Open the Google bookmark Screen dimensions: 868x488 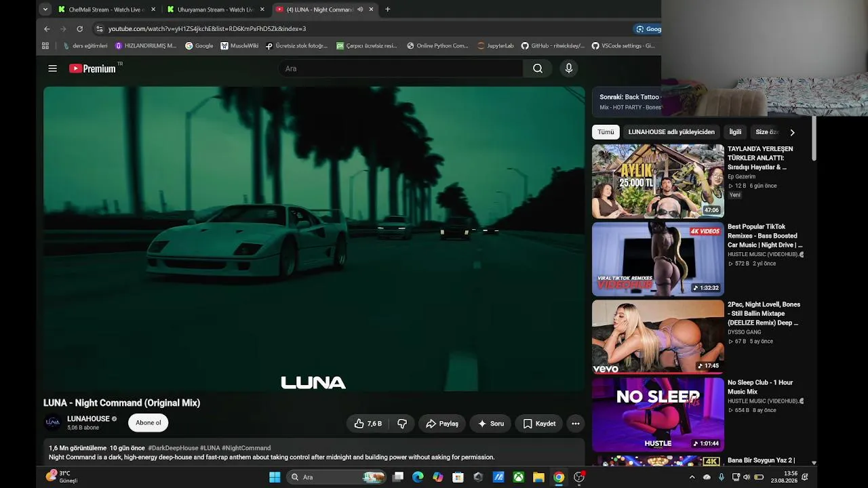(x=199, y=46)
